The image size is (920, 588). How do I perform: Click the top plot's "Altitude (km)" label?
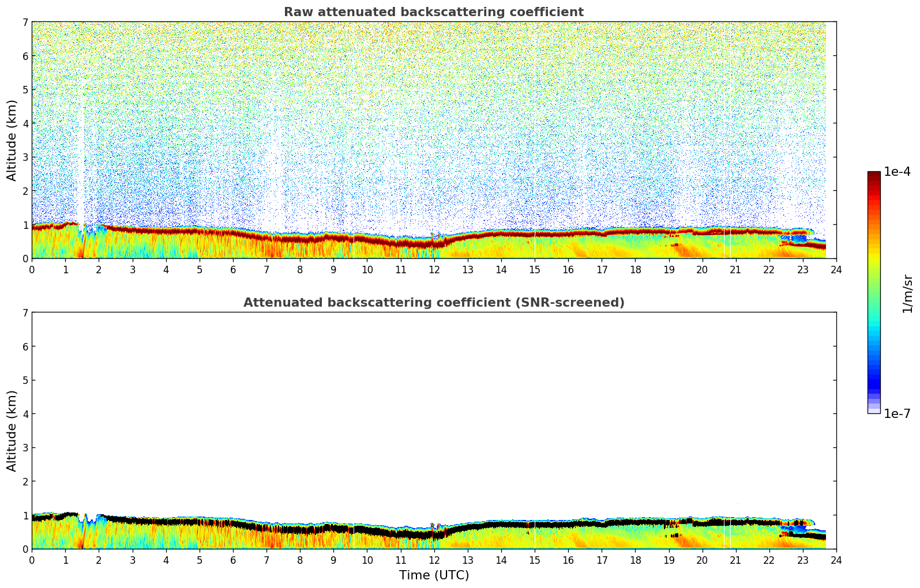coord(12,140)
